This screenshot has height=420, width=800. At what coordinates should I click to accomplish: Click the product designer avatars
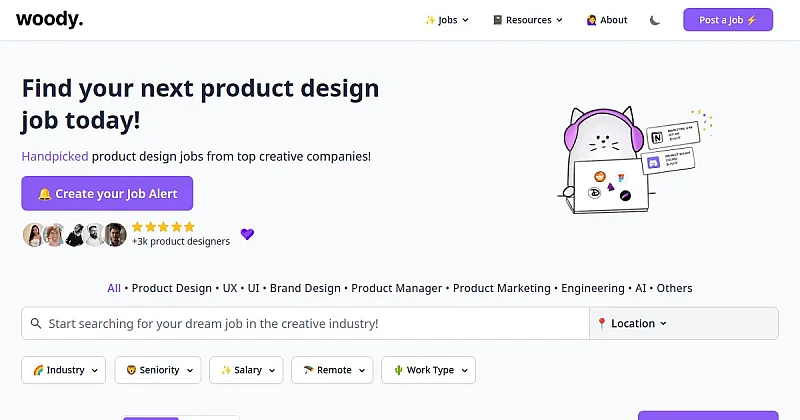click(74, 235)
